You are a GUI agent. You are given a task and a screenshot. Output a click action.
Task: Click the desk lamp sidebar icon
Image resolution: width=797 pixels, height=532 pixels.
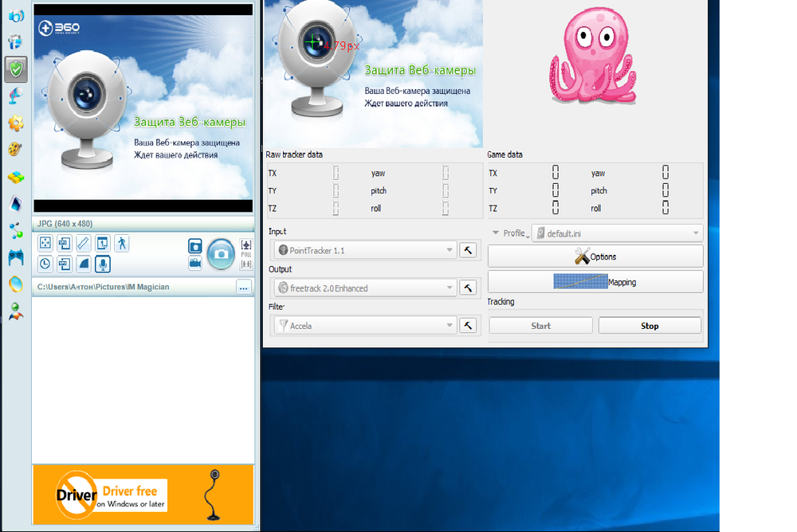(x=16, y=96)
